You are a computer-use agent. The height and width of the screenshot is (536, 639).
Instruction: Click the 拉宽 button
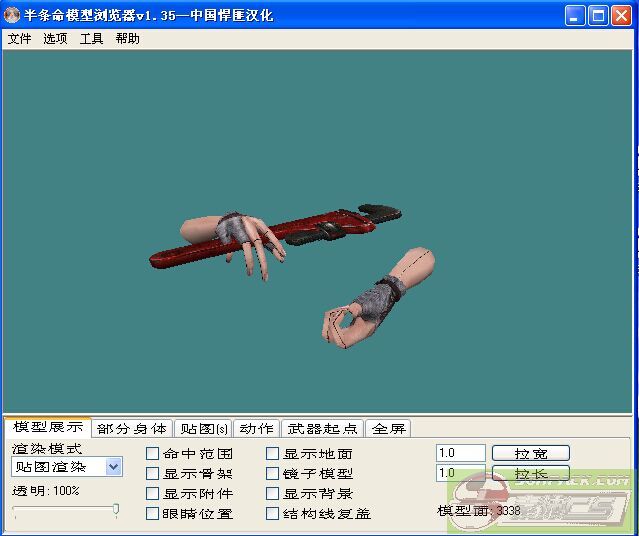[530, 453]
